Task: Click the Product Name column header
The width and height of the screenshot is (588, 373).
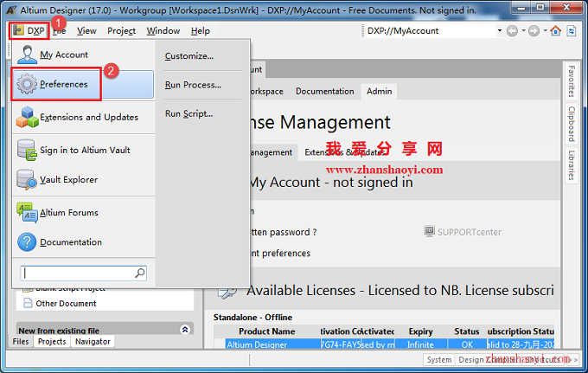Action: pos(267,331)
